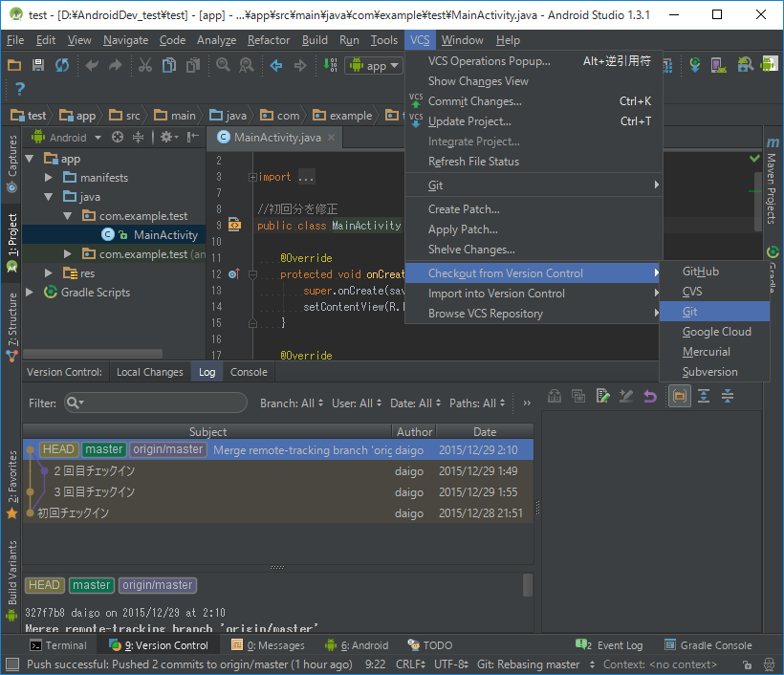Viewport: 784px width, 675px height.
Task: Toggle the 1: Project side panel
Action: (11, 243)
